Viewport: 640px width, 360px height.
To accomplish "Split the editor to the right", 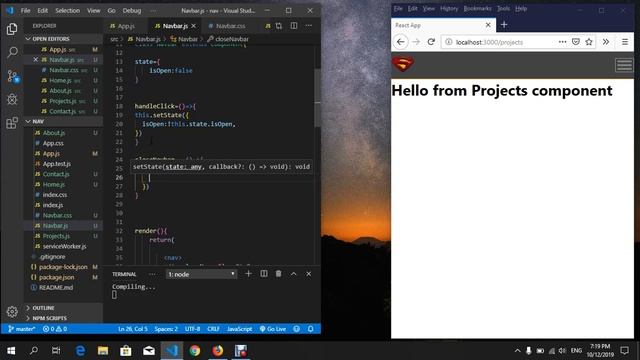I will pos(294,26).
